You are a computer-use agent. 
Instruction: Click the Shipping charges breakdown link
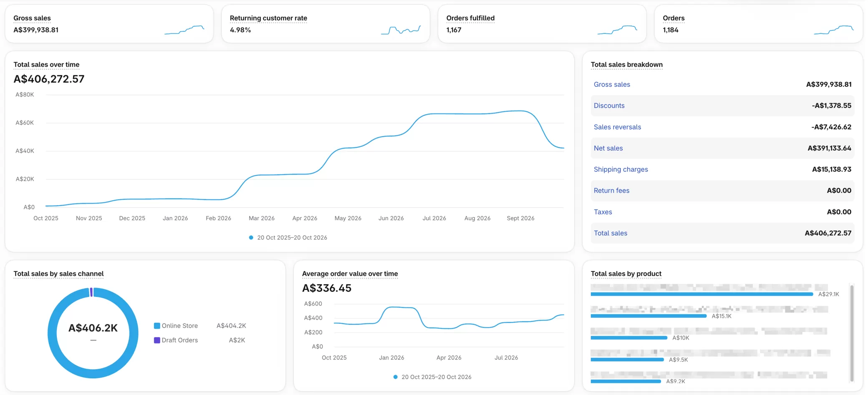(621, 169)
